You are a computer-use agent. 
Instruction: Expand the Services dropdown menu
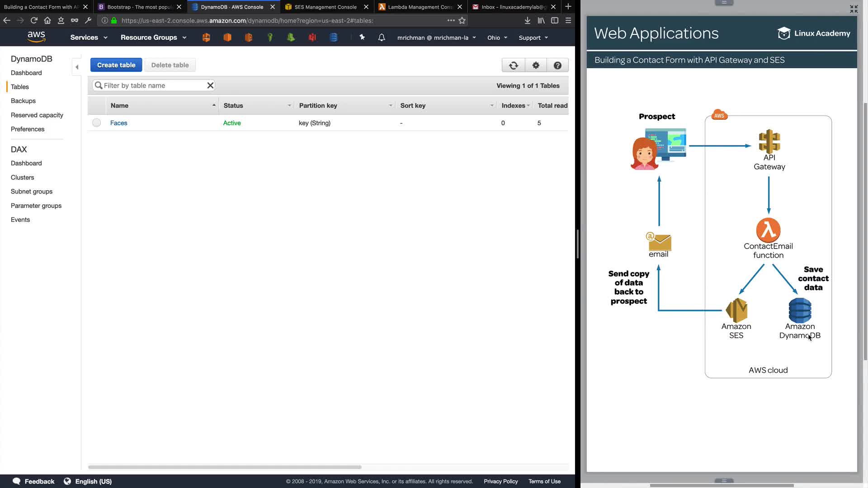(x=89, y=38)
